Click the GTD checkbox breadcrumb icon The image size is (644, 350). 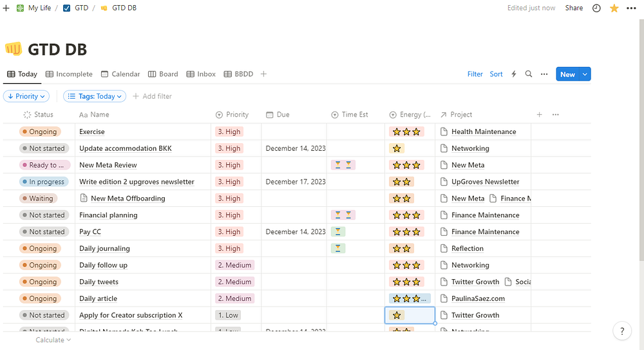tap(66, 8)
